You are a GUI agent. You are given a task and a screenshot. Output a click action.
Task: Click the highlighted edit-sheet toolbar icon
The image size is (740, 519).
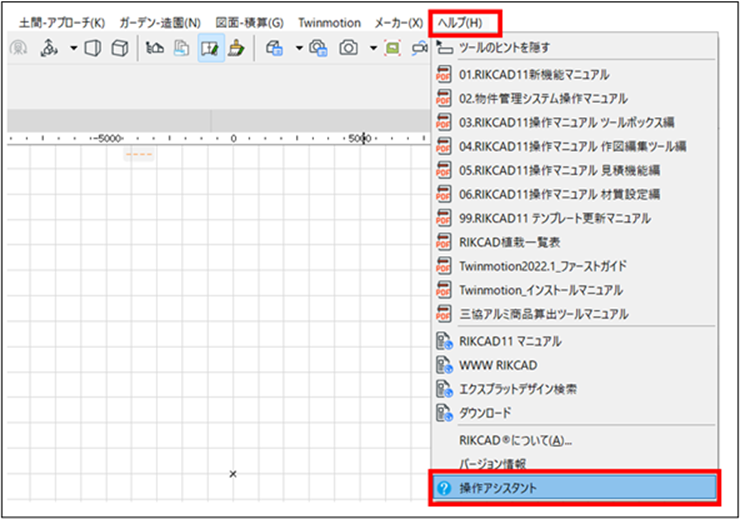pyautogui.click(x=210, y=48)
